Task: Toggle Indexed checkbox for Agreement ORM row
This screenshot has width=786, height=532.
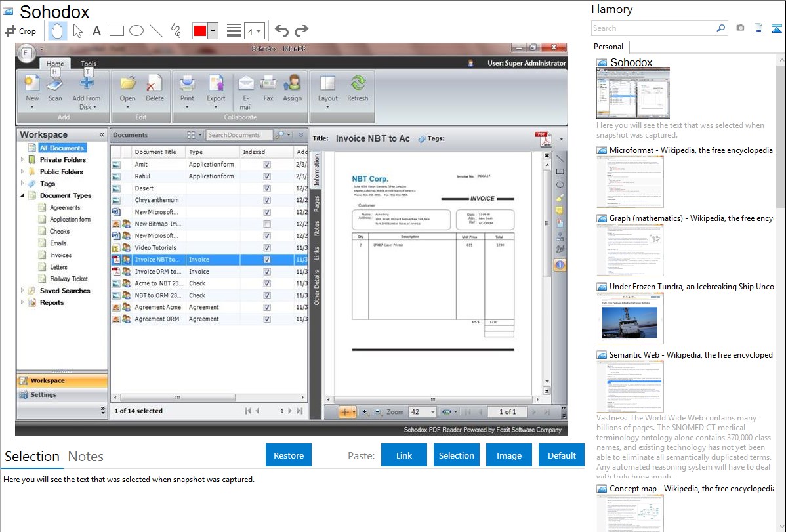Action: point(266,319)
